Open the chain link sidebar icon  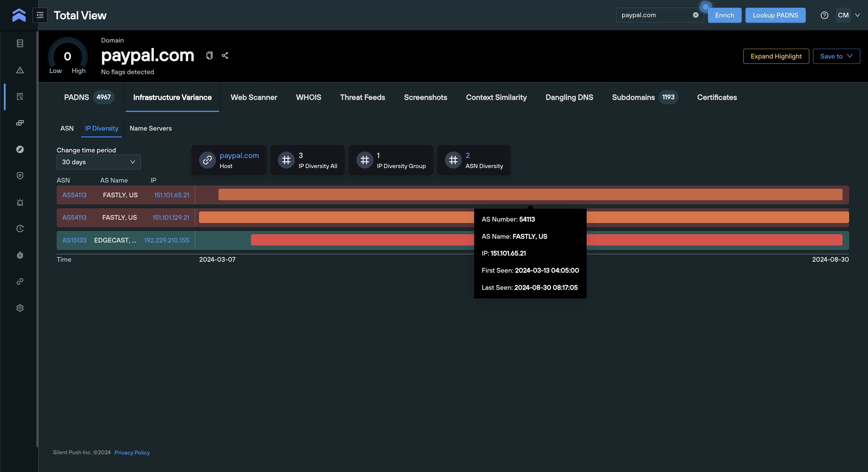pyautogui.click(x=20, y=281)
